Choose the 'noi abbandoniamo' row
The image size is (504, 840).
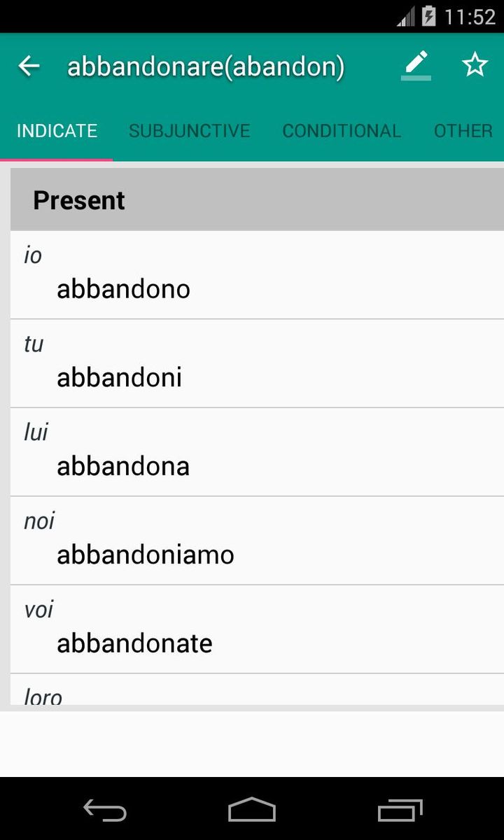[x=256, y=540]
